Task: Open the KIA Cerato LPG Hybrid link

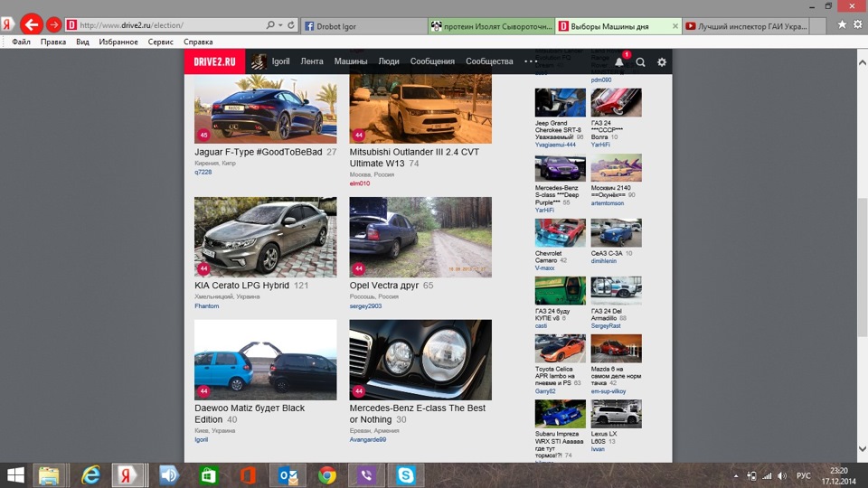Action: (x=241, y=286)
